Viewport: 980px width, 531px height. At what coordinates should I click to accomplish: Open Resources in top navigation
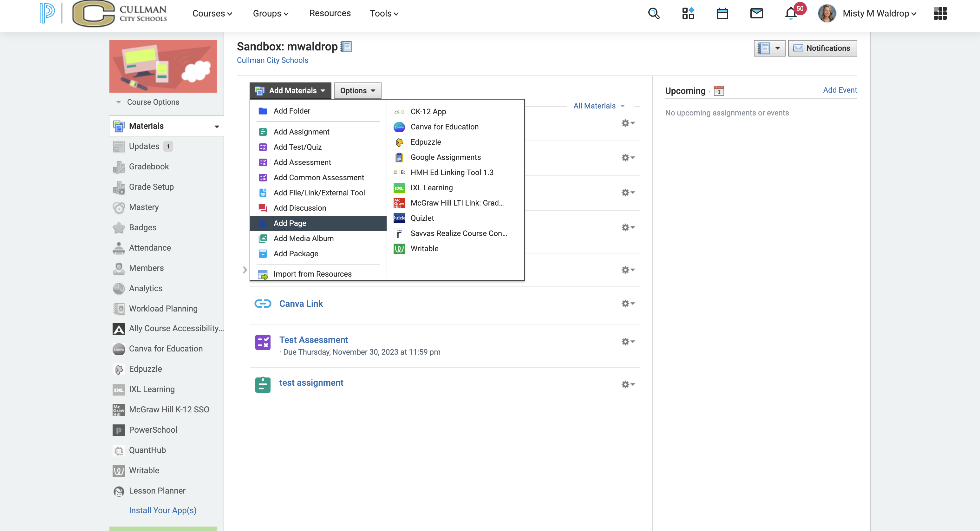pos(330,13)
